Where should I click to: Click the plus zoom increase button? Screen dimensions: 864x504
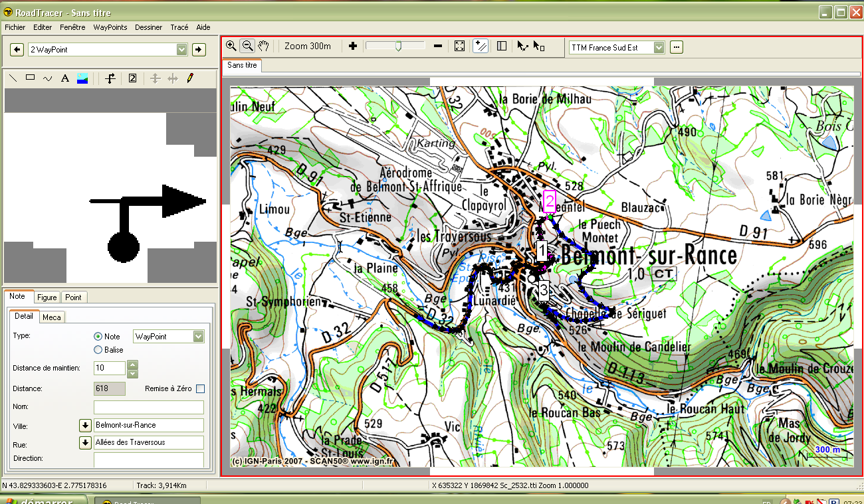tap(353, 46)
